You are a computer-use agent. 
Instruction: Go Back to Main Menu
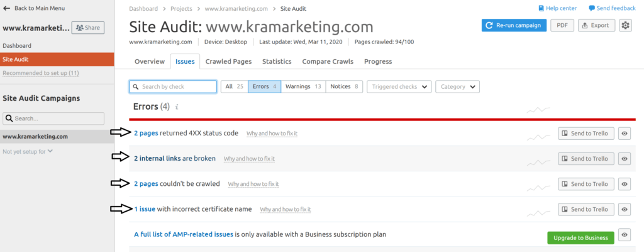(x=34, y=8)
